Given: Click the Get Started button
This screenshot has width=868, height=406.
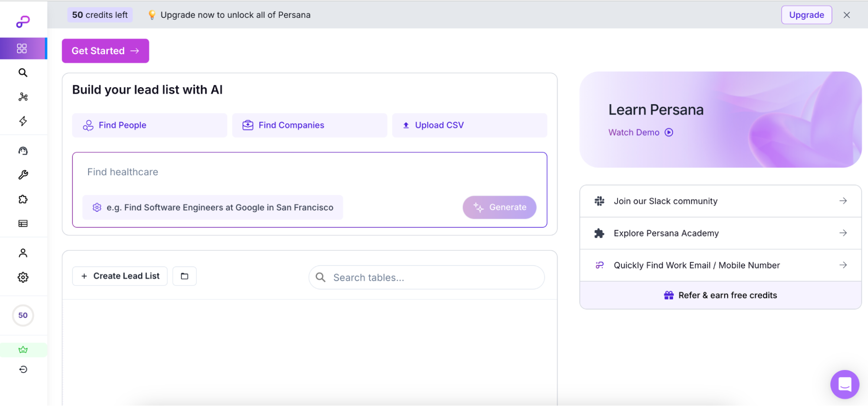Looking at the screenshot, I should (106, 51).
